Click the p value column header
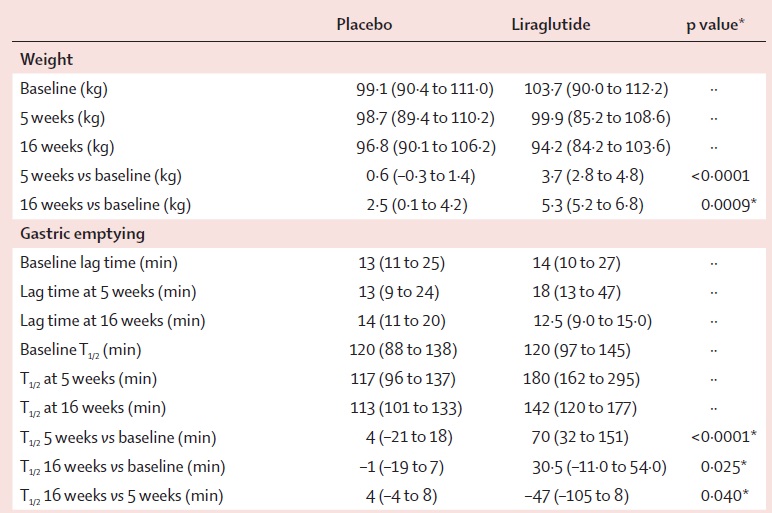The image size is (772, 513). (x=715, y=25)
